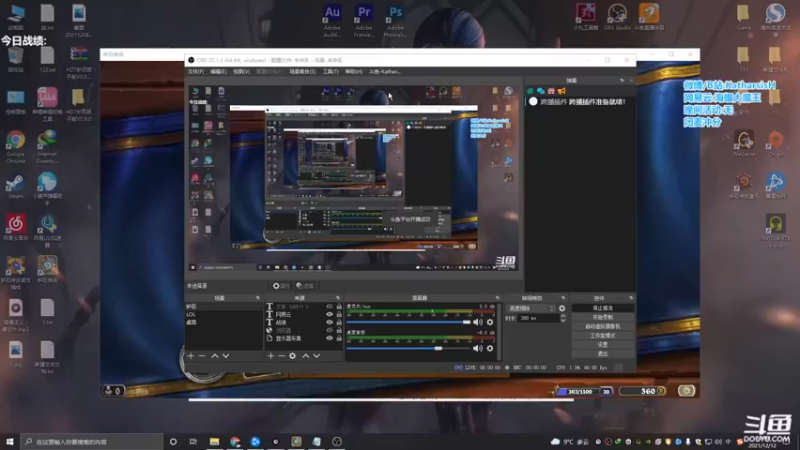Select the first scene in Scenes list

(x=223, y=307)
